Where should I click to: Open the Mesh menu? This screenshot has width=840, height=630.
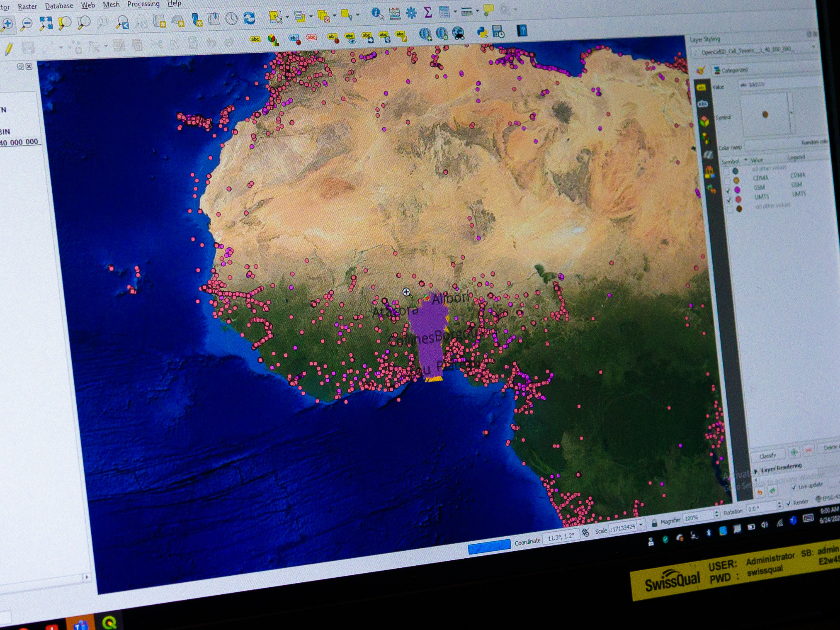tap(111, 5)
